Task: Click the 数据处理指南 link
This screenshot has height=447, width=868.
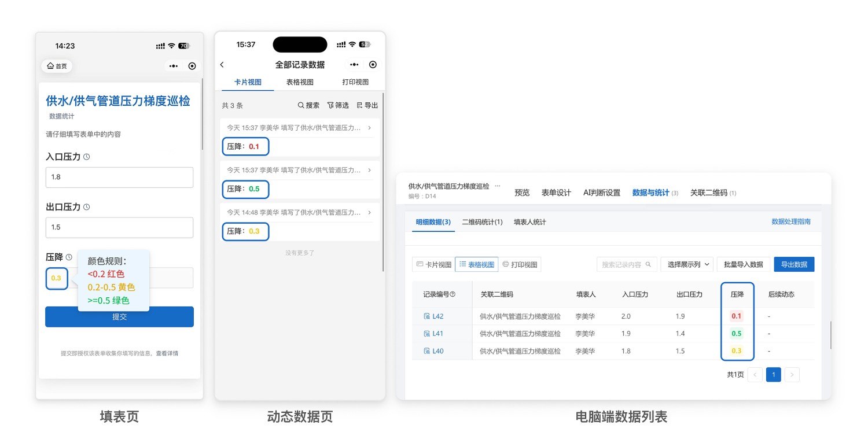Action: click(790, 221)
